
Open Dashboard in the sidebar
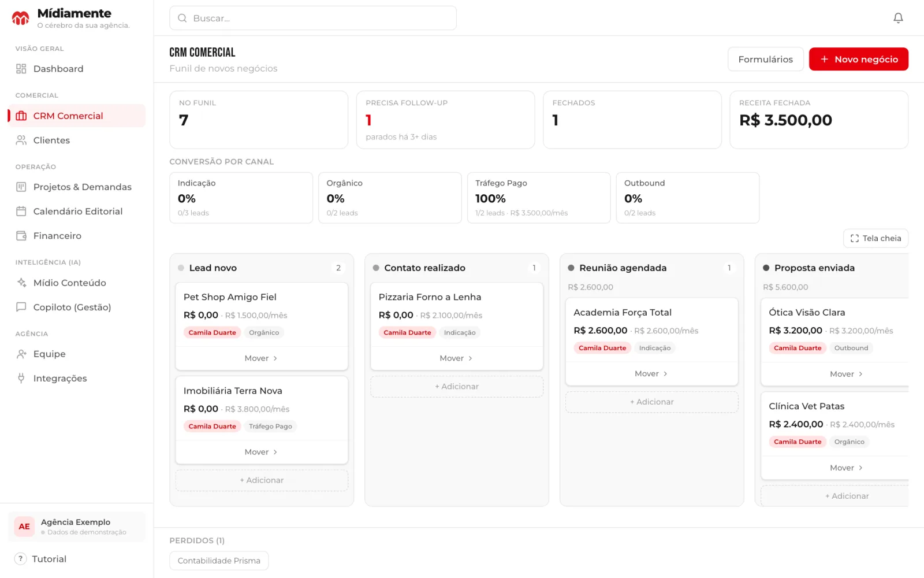click(77, 69)
